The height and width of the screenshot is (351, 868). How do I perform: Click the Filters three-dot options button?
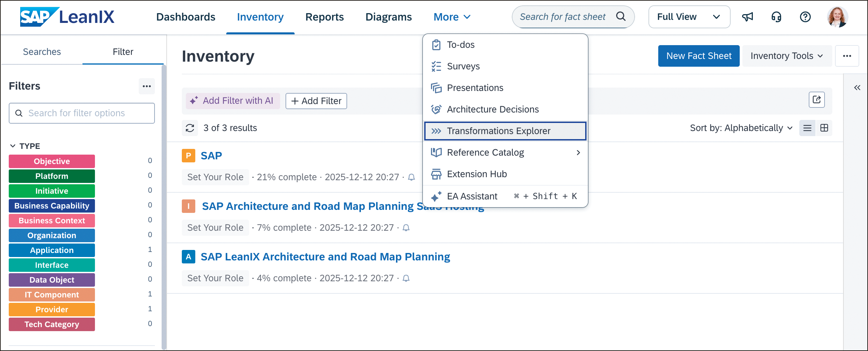coord(146,86)
